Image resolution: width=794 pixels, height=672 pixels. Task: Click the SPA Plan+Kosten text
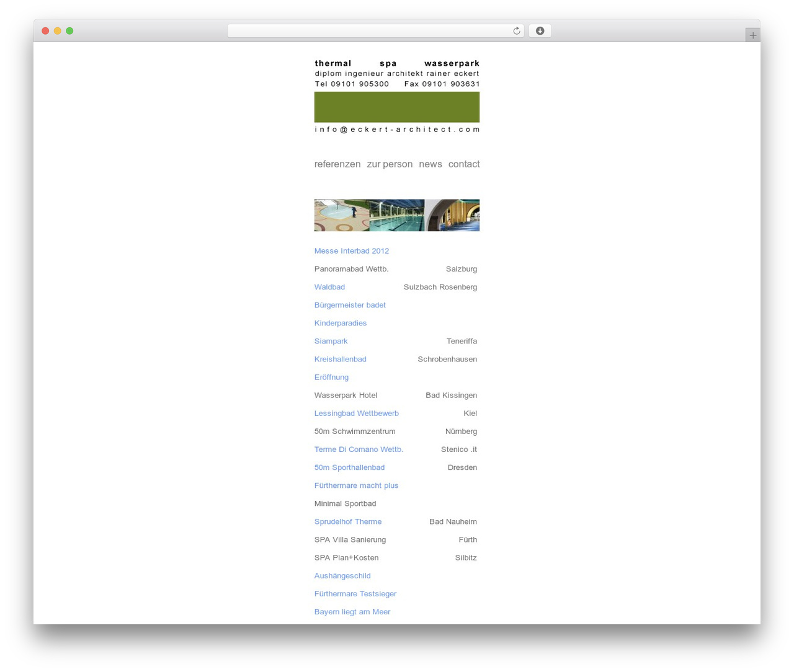pyautogui.click(x=346, y=557)
